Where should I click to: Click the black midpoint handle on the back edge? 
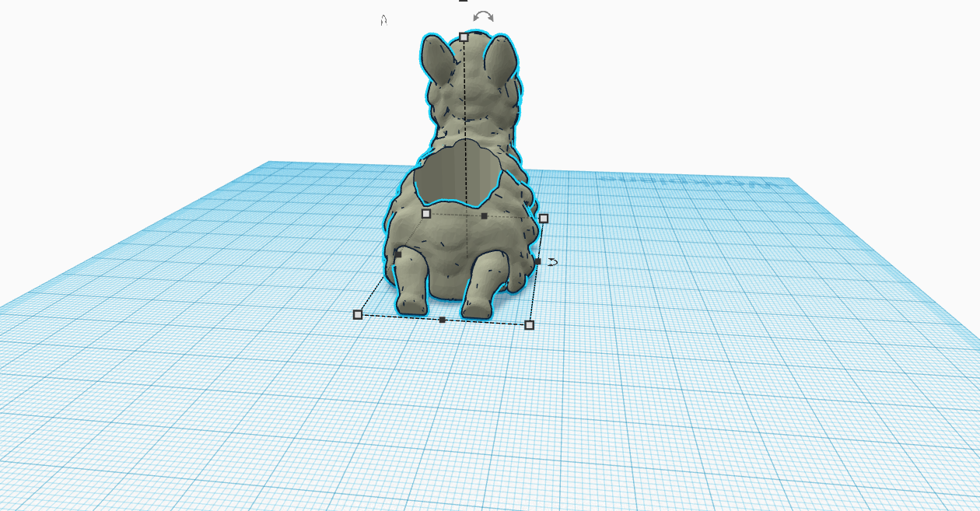tap(484, 215)
